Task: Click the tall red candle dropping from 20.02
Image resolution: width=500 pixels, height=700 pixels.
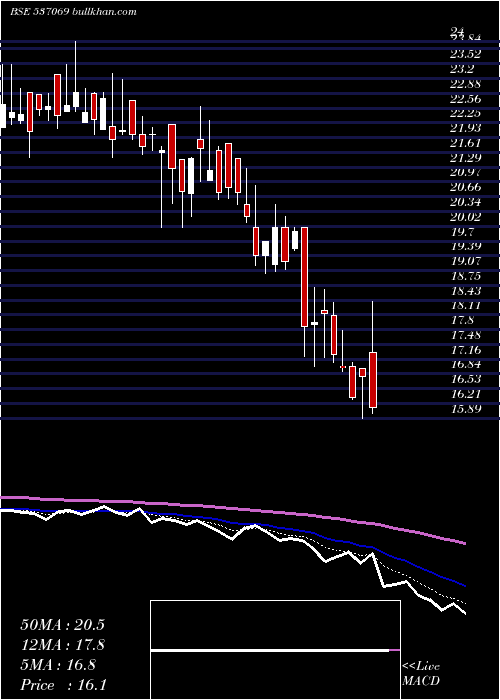Action: pos(304,277)
